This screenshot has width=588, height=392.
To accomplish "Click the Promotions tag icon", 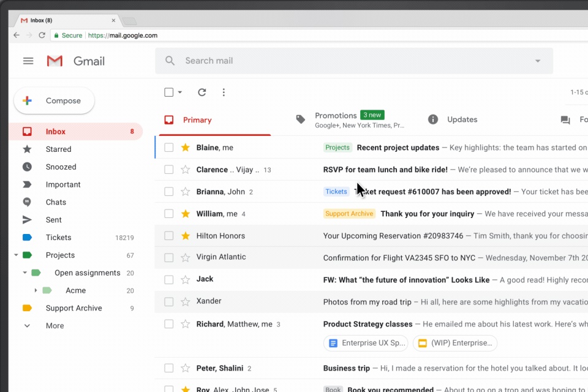I will click(300, 119).
